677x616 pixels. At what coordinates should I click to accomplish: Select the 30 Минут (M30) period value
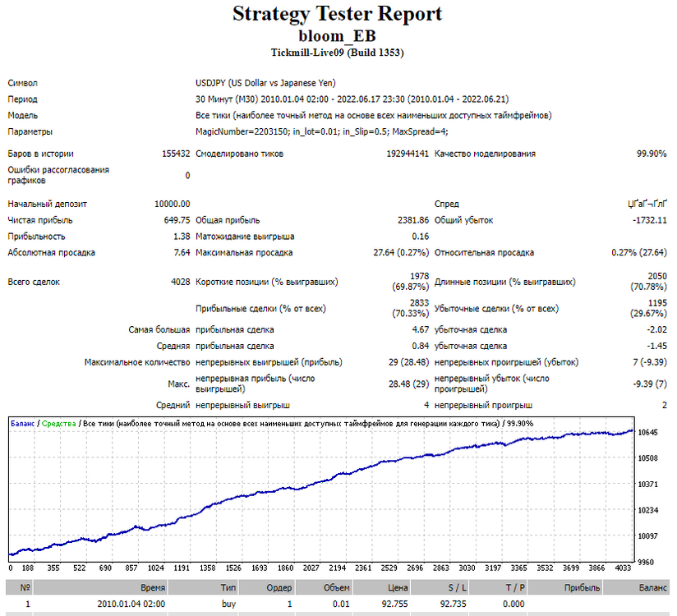coord(352,99)
